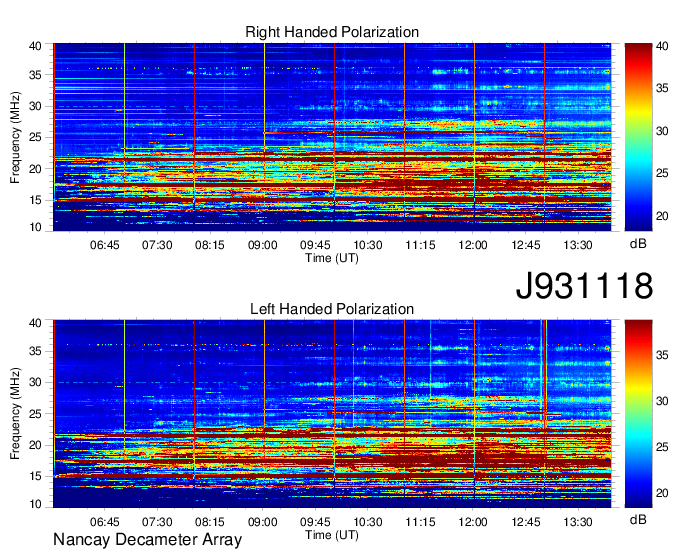Screen dimensions: 680x552
Task: Click the 06:45 time tick under Right Handed plot
Action: 105,245
